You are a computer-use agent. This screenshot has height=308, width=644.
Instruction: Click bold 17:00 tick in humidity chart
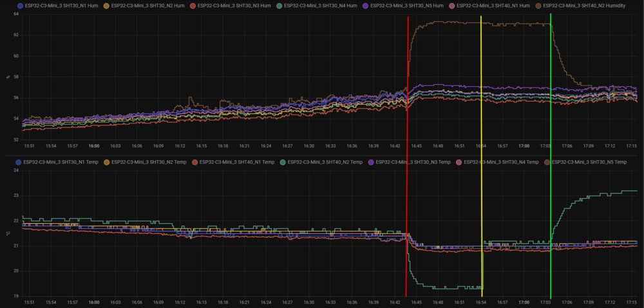pyautogui.click(x=524, y=145)
